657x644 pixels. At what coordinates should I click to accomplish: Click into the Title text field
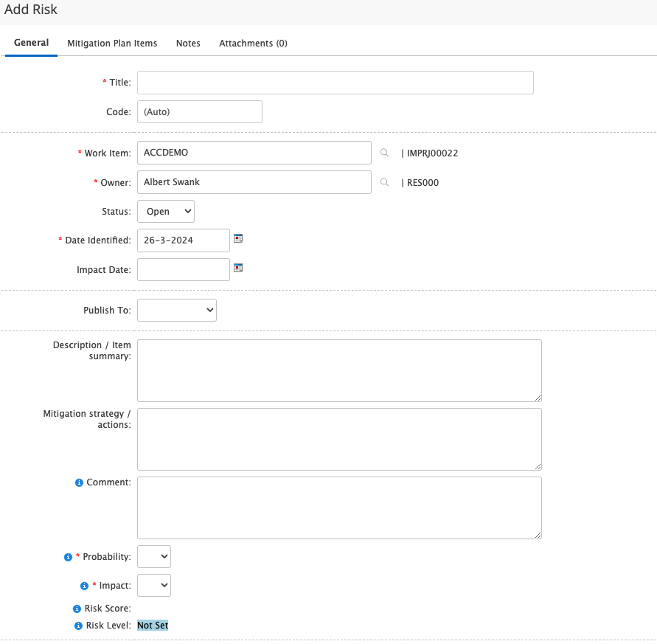(335, 83)
